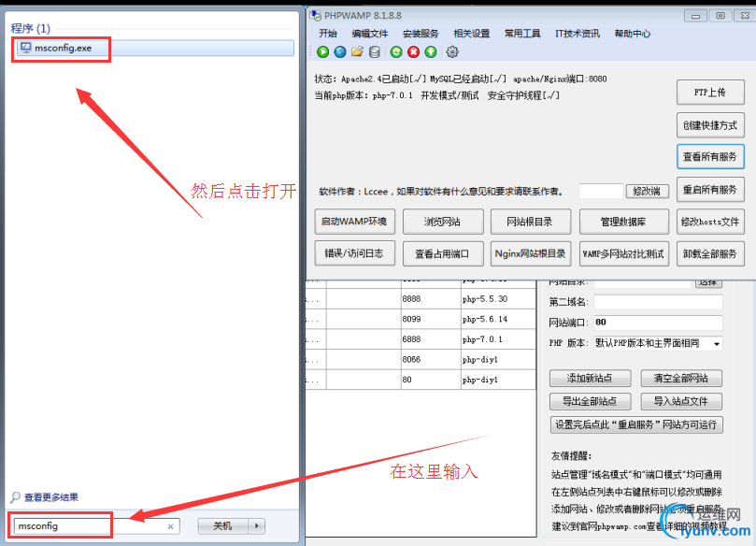The height and width of the screenshot is (546, 756).
Task: Click the Start menu search box containing msconfig
Action: click(x=96, y=525)
